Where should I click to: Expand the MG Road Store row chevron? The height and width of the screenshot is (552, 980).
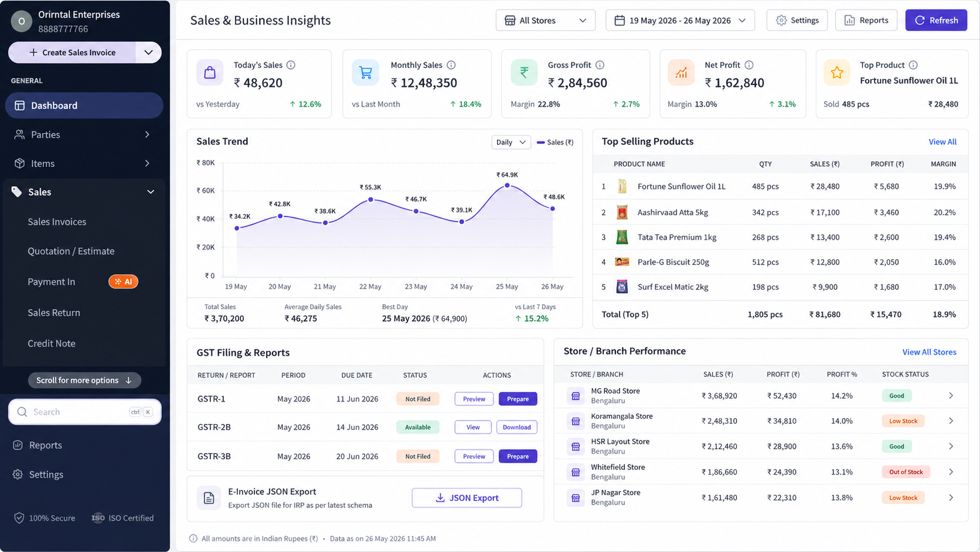(951, 396)
